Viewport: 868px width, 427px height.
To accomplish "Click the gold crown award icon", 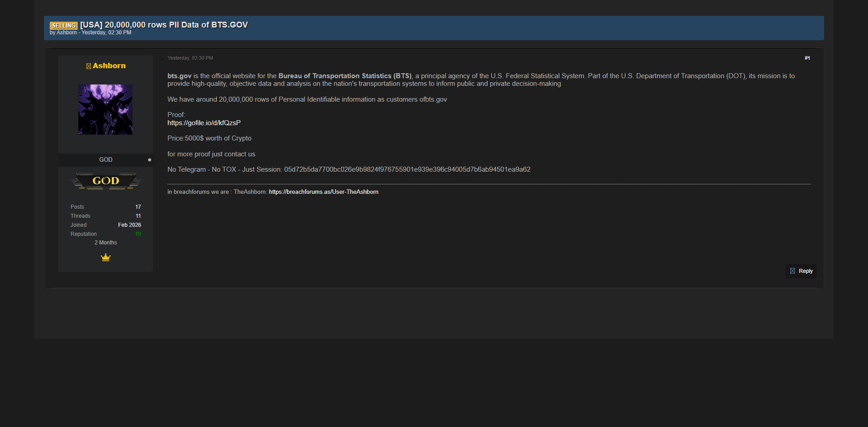I will (x=106, y=258).
